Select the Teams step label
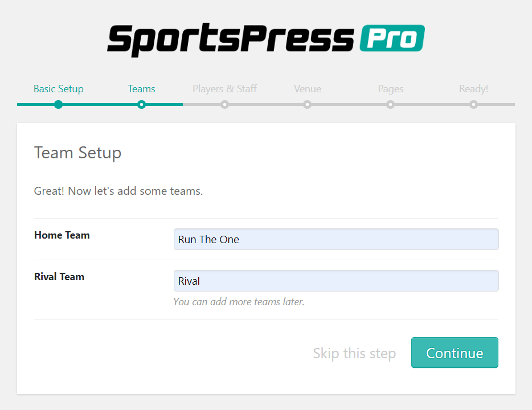 click(x=141, y=89)
